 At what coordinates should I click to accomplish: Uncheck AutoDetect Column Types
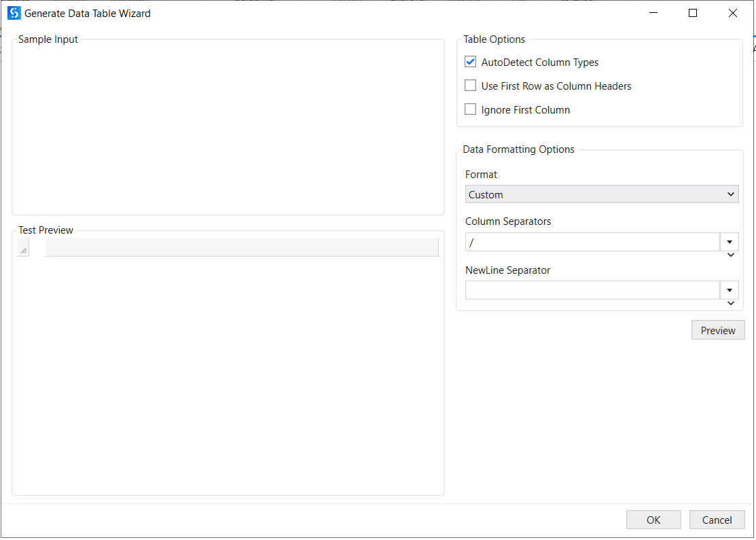coord(471,62)
